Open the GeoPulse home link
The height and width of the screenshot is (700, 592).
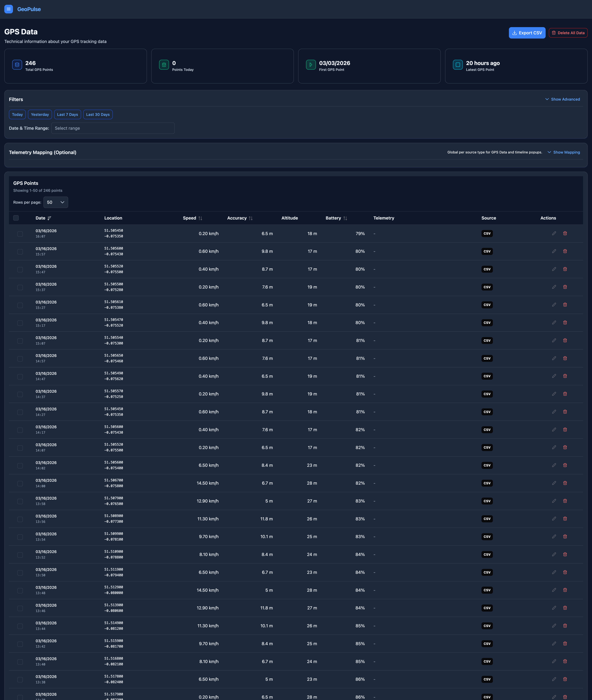[29, 9]
